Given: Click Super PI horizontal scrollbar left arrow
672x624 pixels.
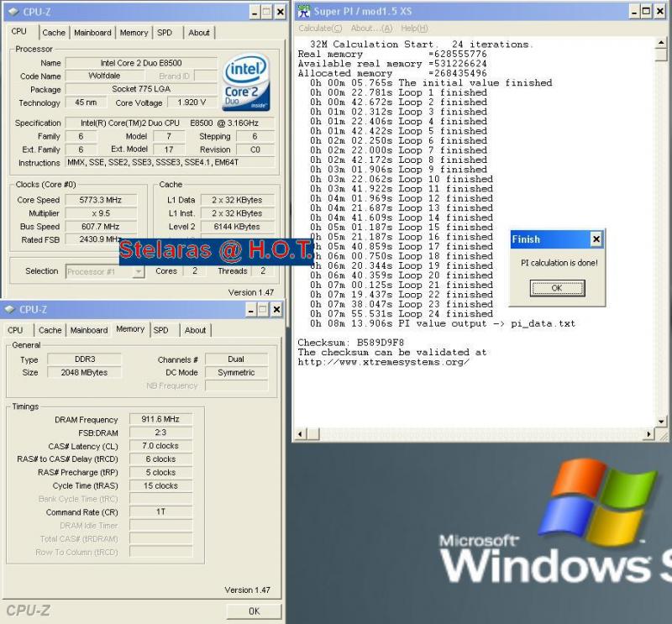Looking at the screenshot, I should [300, 434].
